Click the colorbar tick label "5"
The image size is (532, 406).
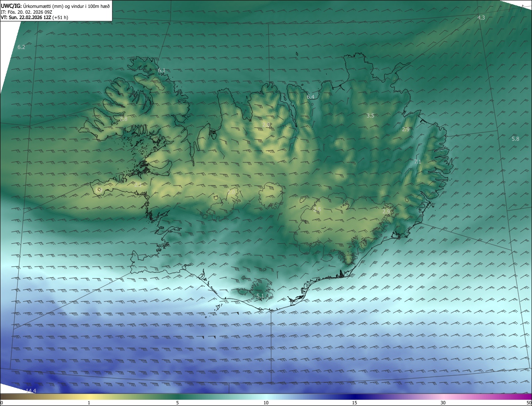pos(177,403)
